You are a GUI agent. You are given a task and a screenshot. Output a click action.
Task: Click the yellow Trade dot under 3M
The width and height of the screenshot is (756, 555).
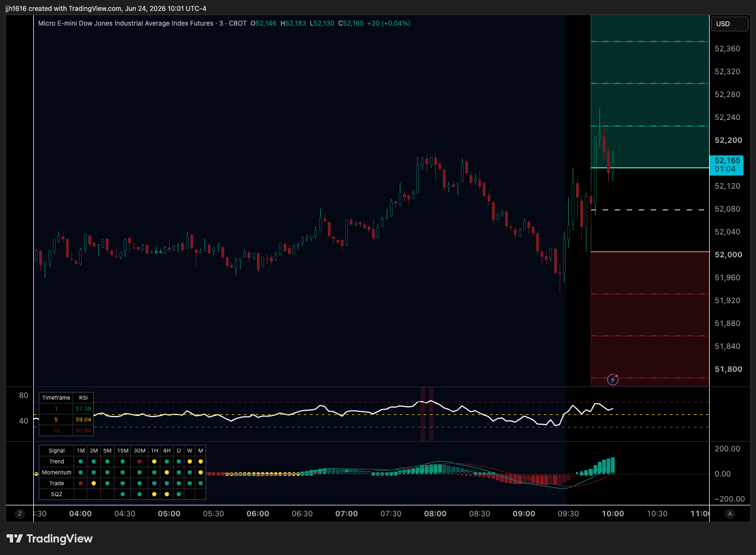pyautogui.click(x=94, y=484)
